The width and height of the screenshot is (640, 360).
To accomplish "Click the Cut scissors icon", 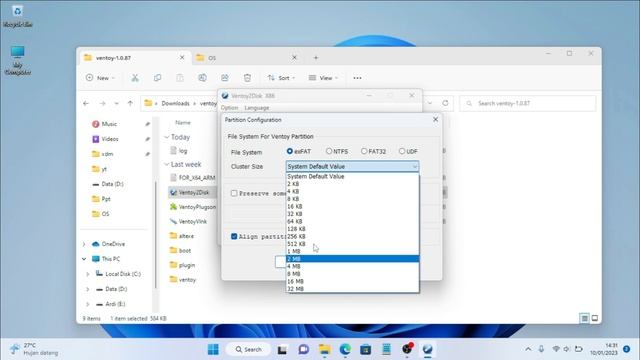I will pos(135,78).
